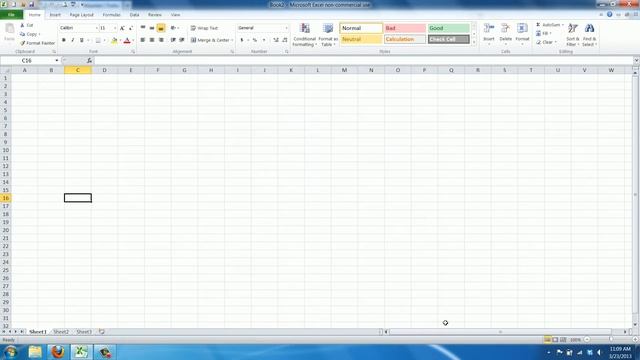Image resolution: width=640 pixels, height=360 pixels.
Task: Open Find & Select menu
Action: pyautogui.click(x=589, y=35)
